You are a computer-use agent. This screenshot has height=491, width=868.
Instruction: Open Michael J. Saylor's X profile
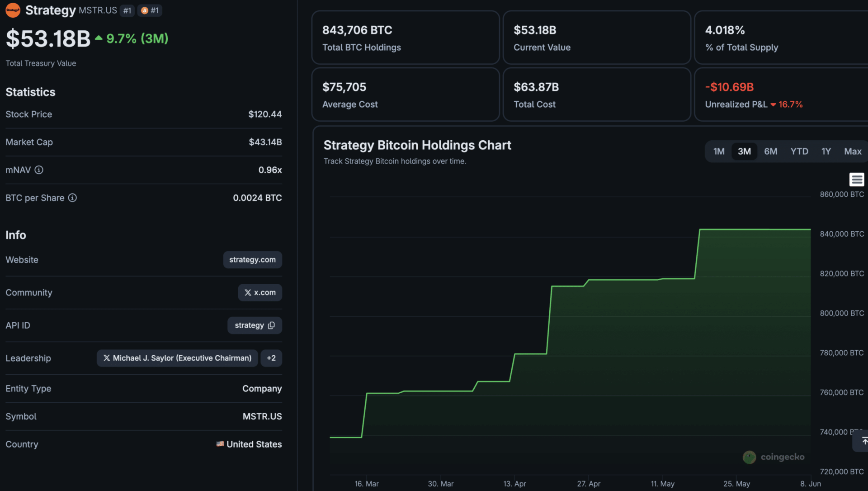point(177,358)
